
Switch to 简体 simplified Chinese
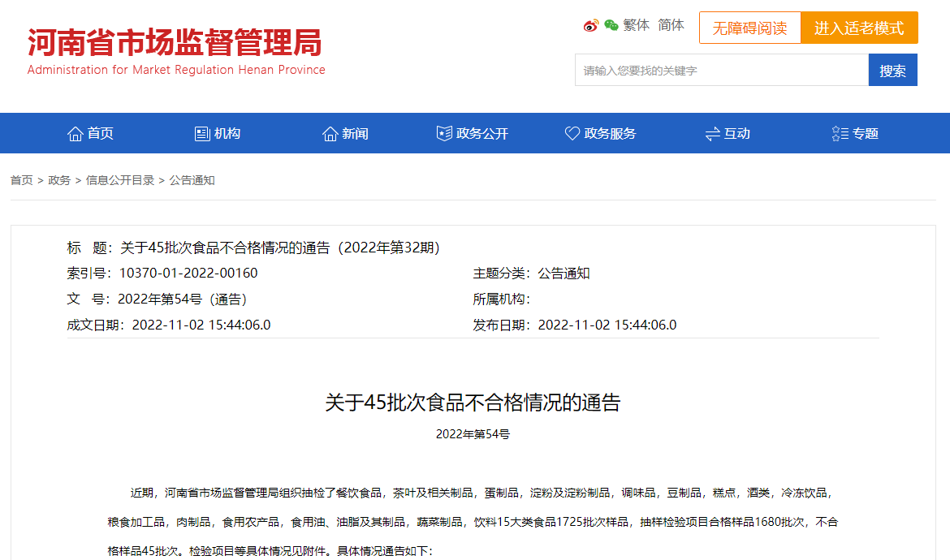(671, 25)
